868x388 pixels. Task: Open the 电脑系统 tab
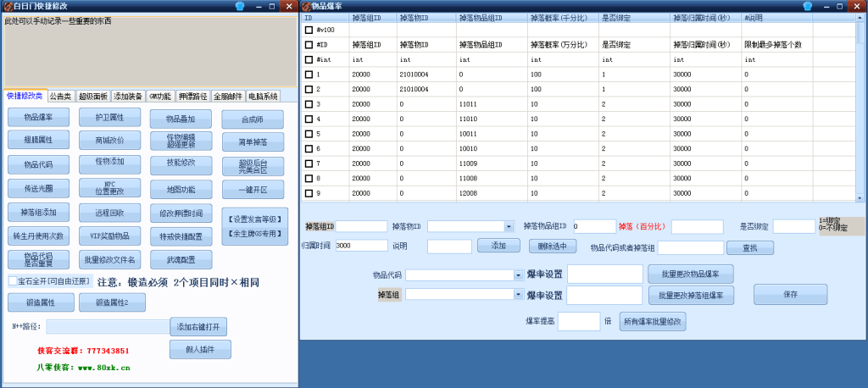[x=263, y=97]
